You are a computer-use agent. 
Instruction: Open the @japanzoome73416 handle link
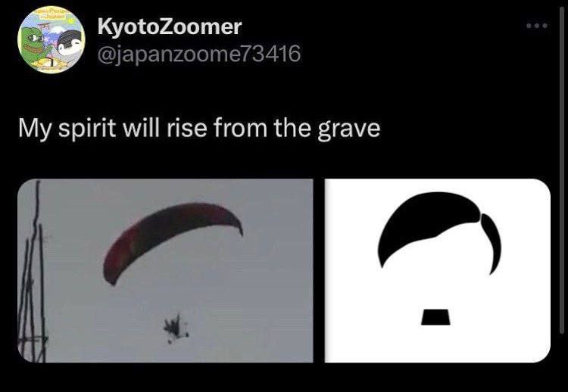tap(199, 54)
